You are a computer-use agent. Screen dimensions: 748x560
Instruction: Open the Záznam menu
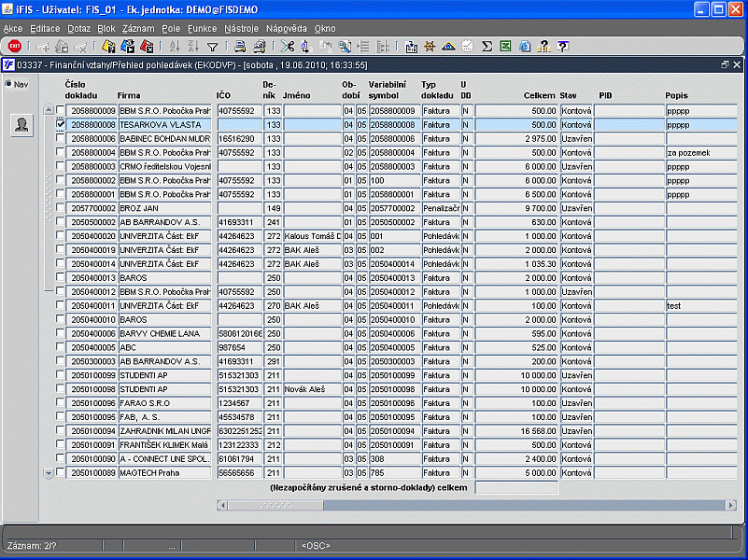pos(138,29)
